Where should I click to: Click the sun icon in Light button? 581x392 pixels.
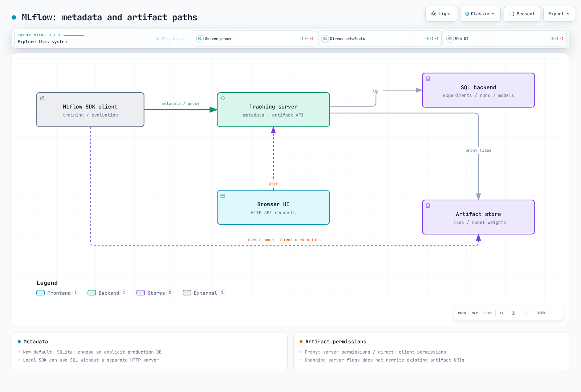434,14
